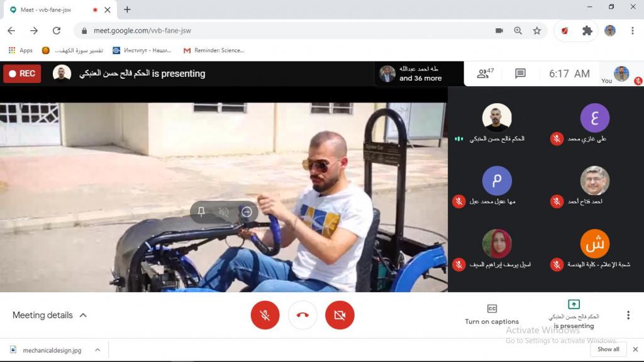644x362 pixels.
Task: Hang up using the red phone button
Action: pyautogui.click(x=303, y=315)
